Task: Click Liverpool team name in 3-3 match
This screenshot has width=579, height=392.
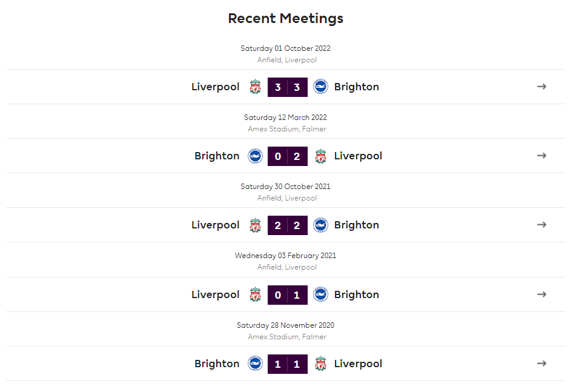Action: click(x=215, y=87)
